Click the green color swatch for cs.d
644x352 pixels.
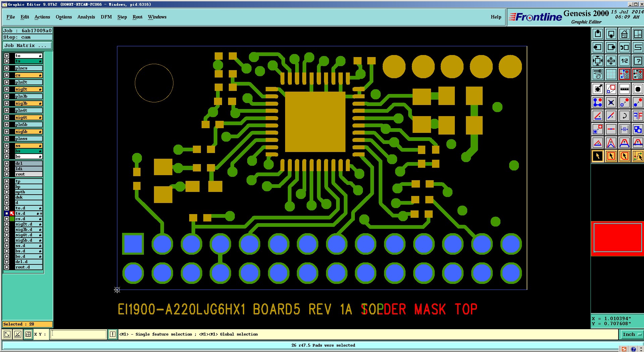pos(12,219)
